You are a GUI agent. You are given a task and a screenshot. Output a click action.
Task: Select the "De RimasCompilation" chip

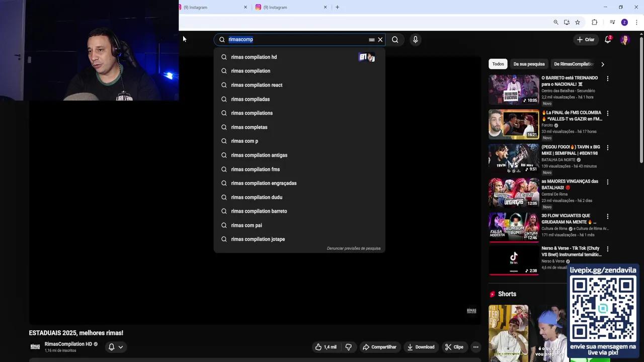click(573, 64)
